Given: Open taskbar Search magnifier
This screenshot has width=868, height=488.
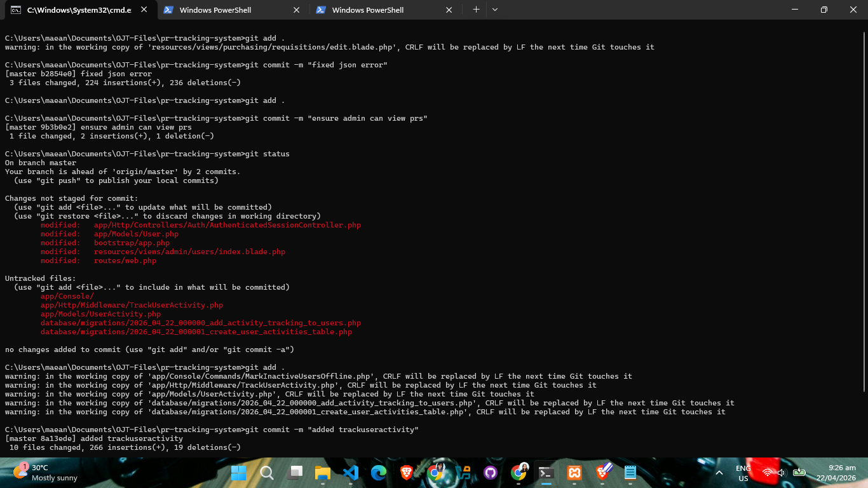Looking at the screenshot, I should pos(267,473).
